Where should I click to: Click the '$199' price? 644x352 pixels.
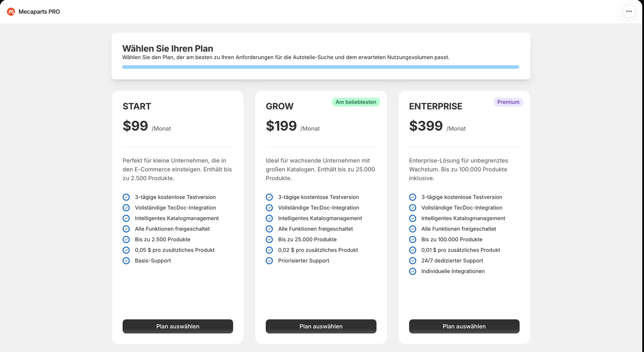(x=281, y=126)
